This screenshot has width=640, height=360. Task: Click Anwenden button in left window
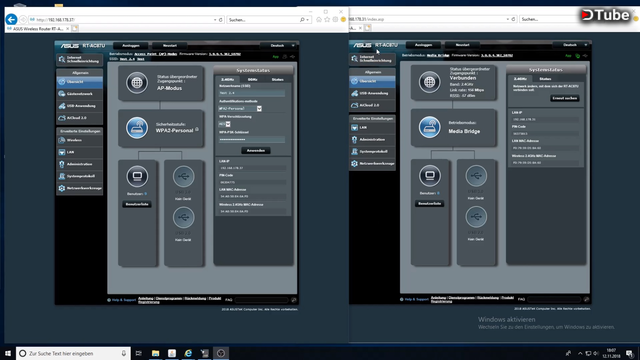coord(256,151)
